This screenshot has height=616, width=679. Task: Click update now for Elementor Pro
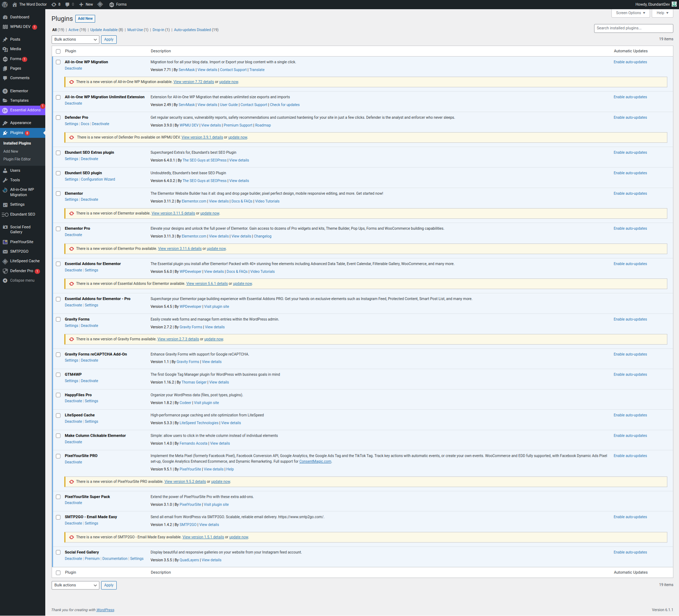[x=216, y=249]
